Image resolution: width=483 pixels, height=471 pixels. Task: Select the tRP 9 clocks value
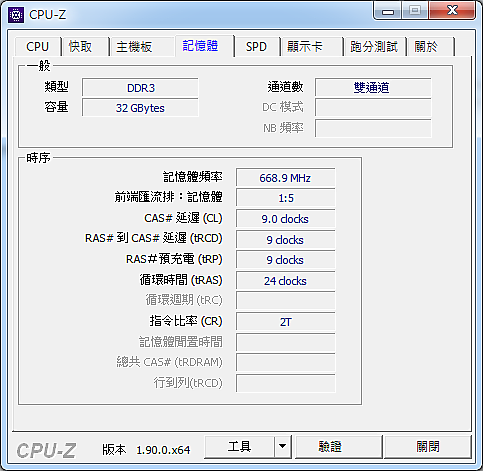[286, 260]
